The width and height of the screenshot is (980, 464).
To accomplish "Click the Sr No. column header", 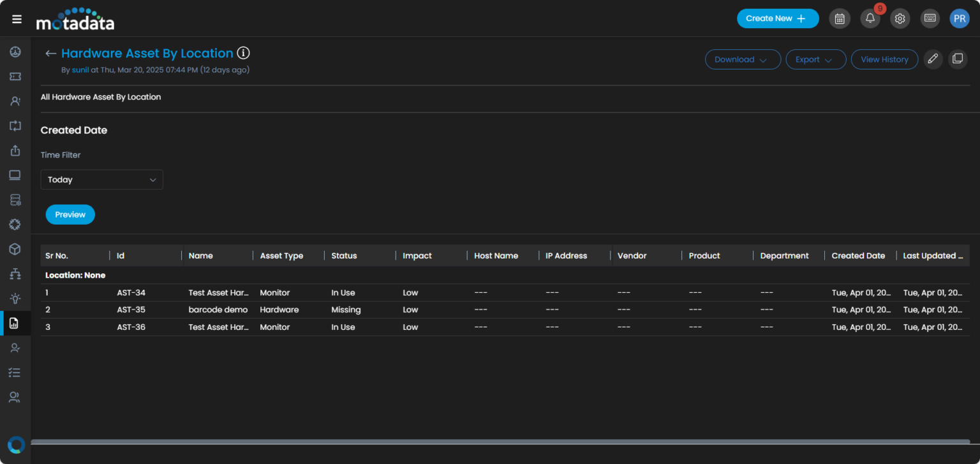I will [57, 255].
